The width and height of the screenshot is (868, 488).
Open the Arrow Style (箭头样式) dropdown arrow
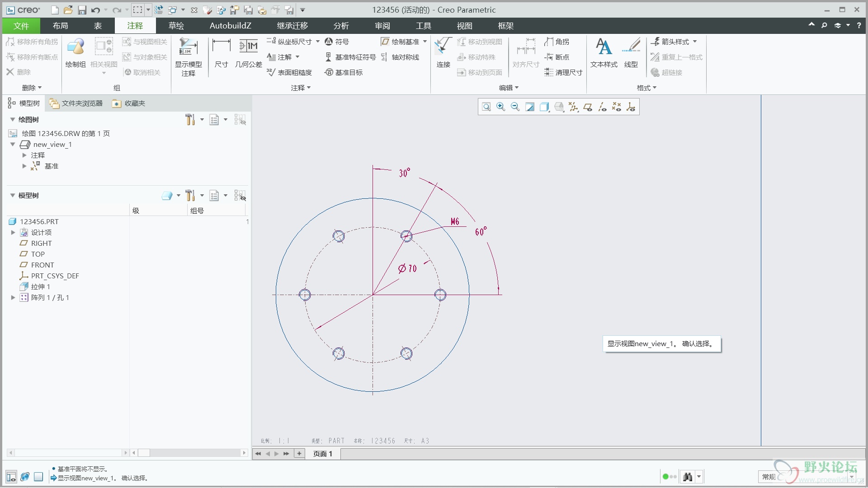tap(695, 42)
